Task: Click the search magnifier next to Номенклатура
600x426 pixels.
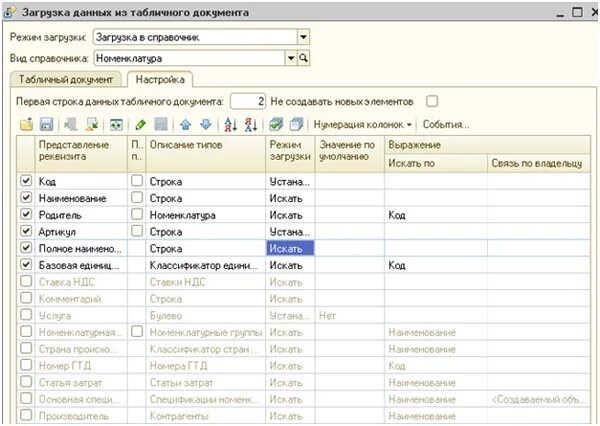Action: (x=303, y=58)
